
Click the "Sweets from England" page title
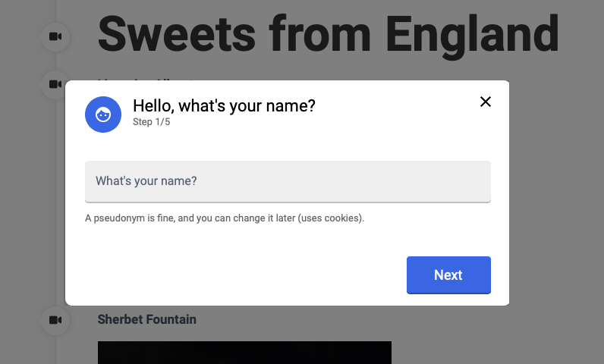coord(328,33)
